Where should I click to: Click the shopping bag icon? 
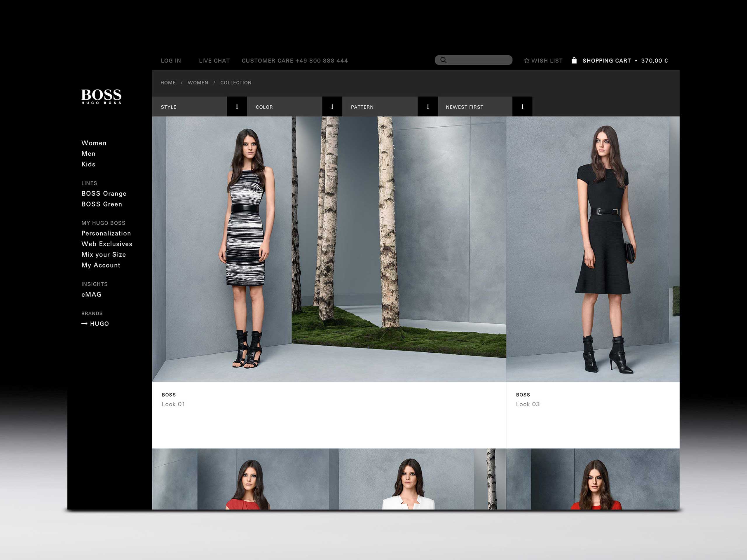[x=574, y=60]
